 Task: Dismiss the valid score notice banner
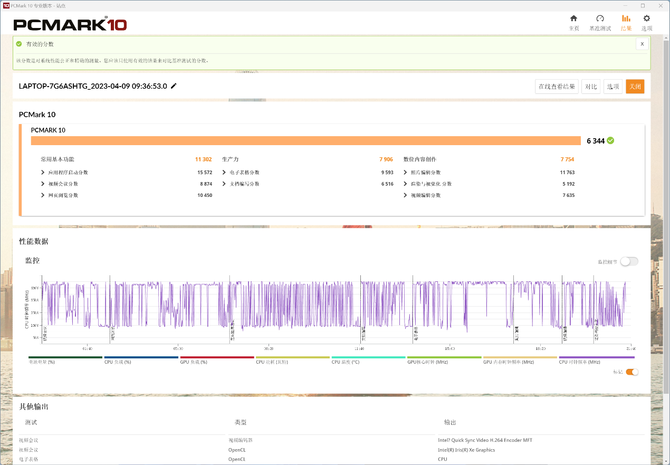642,44
